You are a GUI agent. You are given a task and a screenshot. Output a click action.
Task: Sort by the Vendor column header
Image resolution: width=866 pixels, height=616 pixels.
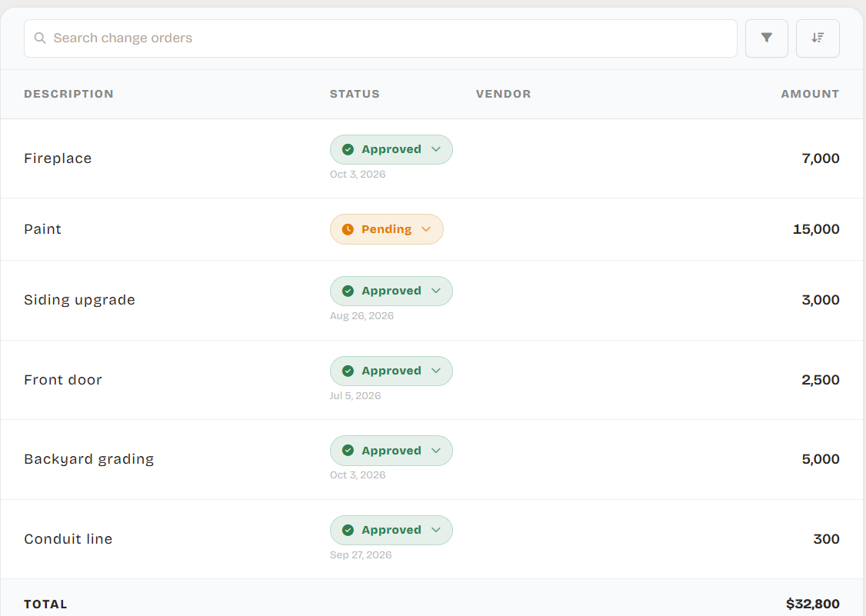click(x=503, y=94)
